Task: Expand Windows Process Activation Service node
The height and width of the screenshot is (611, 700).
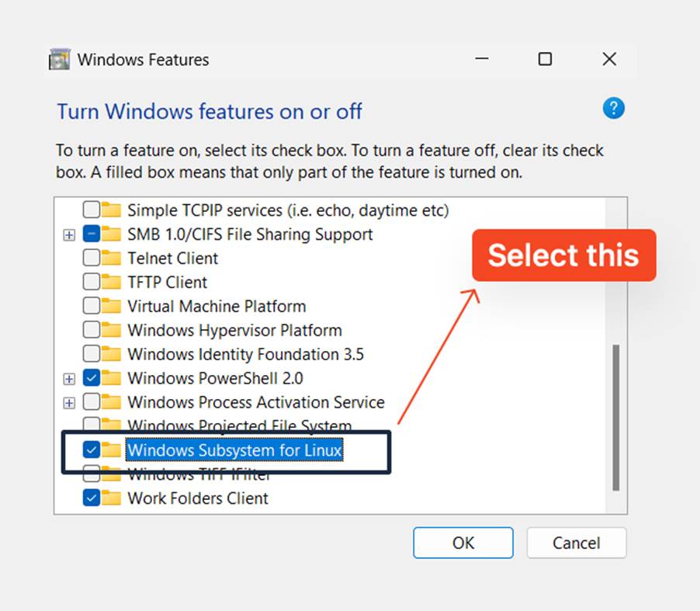Action: (x=69, y=403)
